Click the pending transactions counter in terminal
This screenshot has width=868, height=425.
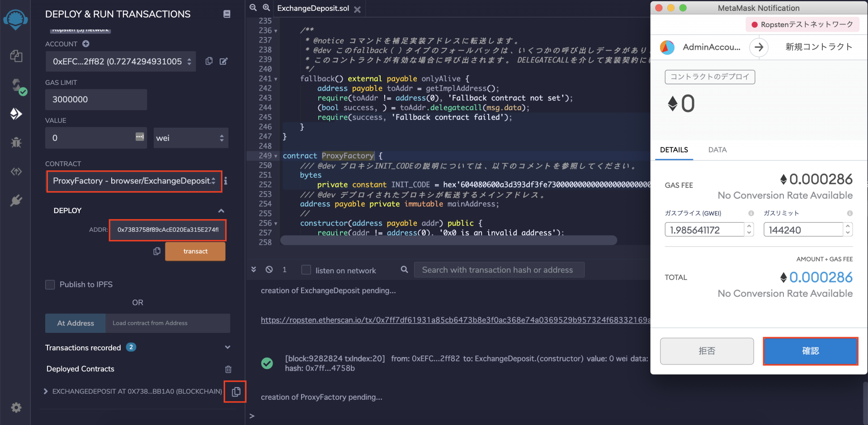(284, 270)
